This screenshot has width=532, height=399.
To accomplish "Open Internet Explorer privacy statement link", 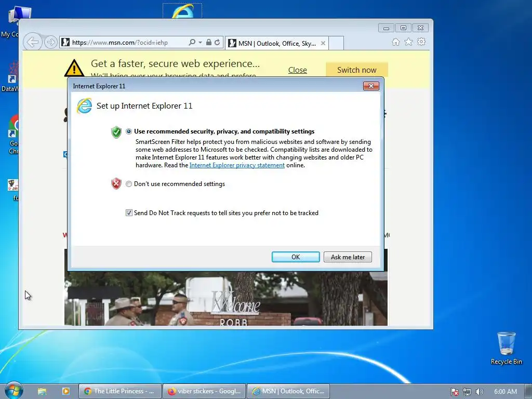I will point(237,165).
